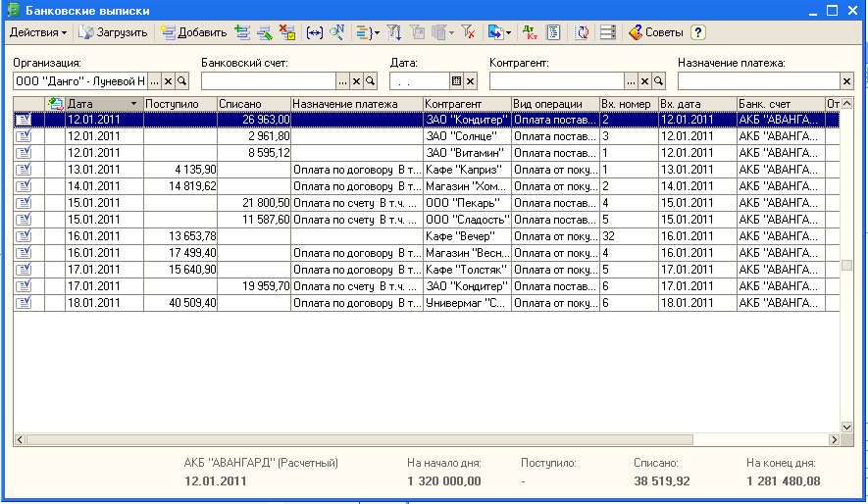Click the Дт/Кт posting result icon
868x504 pixels.
click(531, 32)
